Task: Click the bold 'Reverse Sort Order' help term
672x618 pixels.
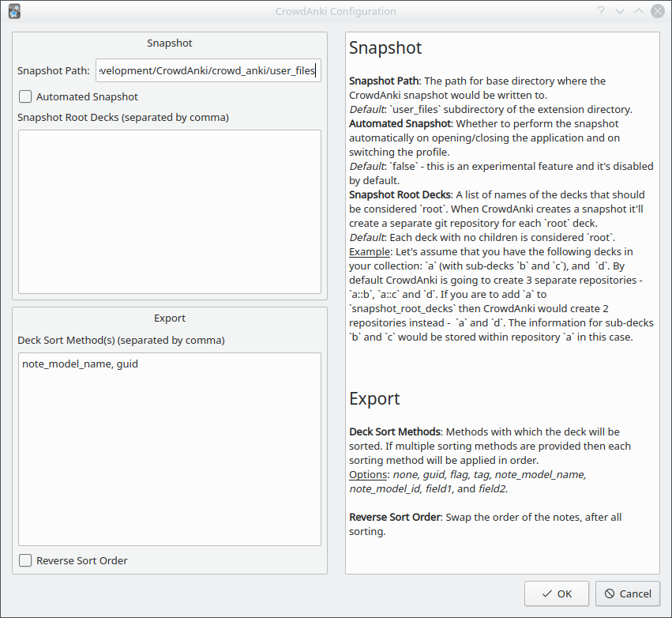Action: coord(395,517)
